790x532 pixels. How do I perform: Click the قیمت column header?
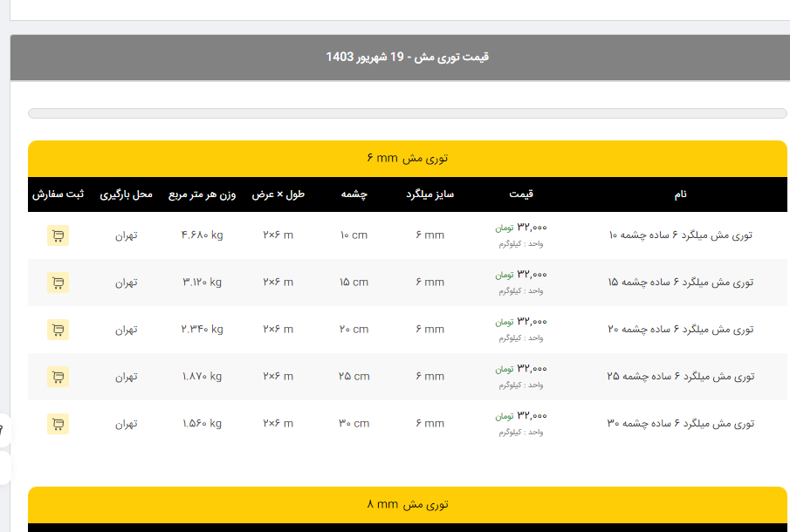(x=521, y=194)
